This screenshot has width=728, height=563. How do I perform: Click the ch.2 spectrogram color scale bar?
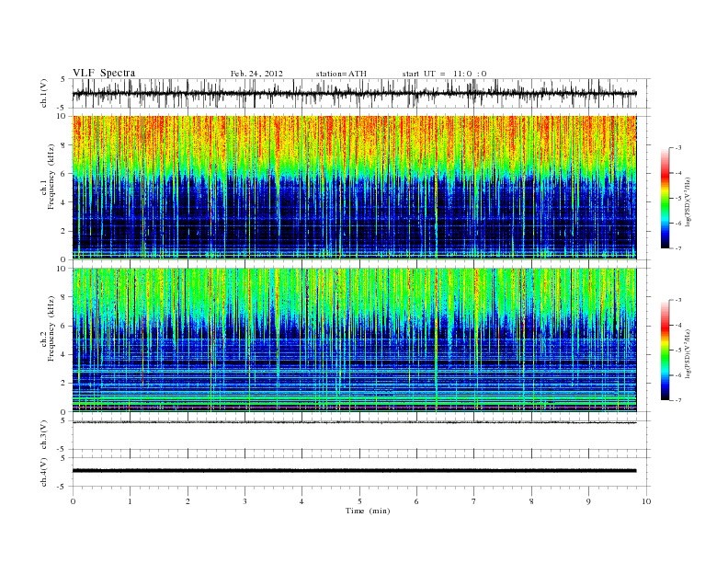665,350
